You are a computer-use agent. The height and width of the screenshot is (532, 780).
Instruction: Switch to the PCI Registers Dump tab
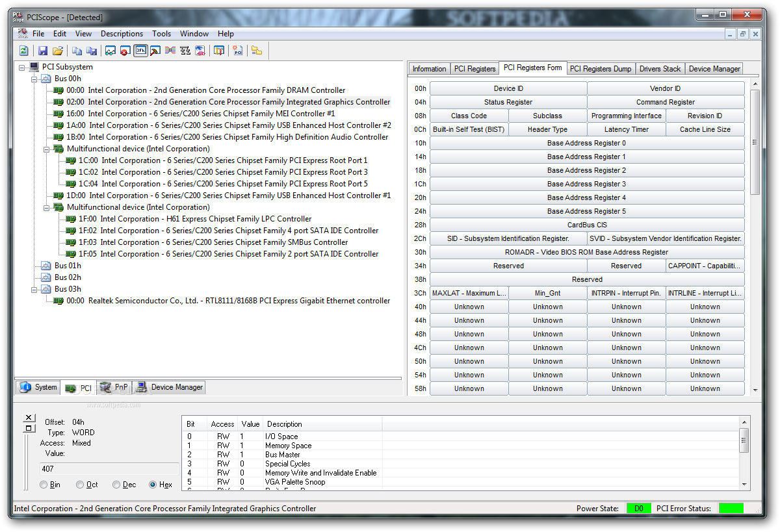tap(600, 69)
